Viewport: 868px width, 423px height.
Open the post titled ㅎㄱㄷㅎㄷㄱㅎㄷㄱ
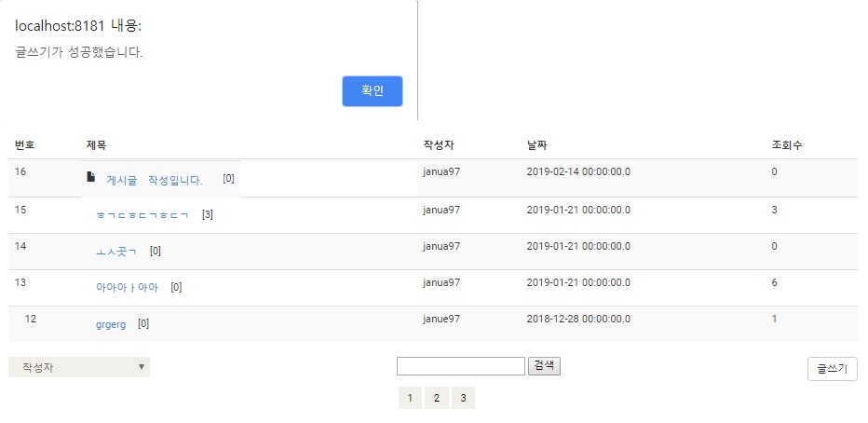coord(142,215)
